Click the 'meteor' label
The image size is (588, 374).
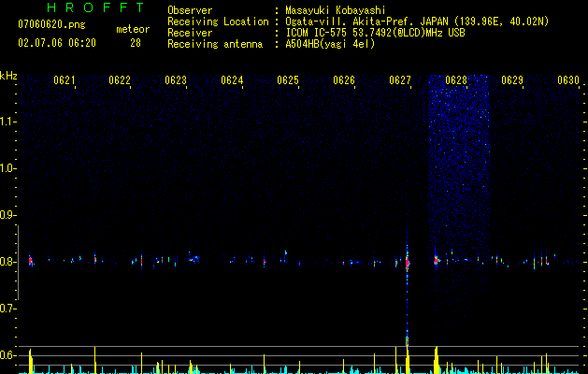[133, 29]
